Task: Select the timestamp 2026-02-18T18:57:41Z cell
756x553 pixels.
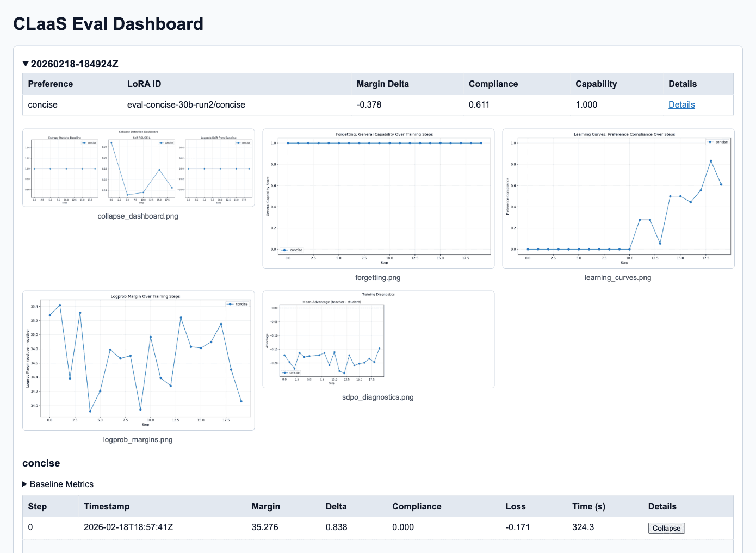Action: point(128,527)
